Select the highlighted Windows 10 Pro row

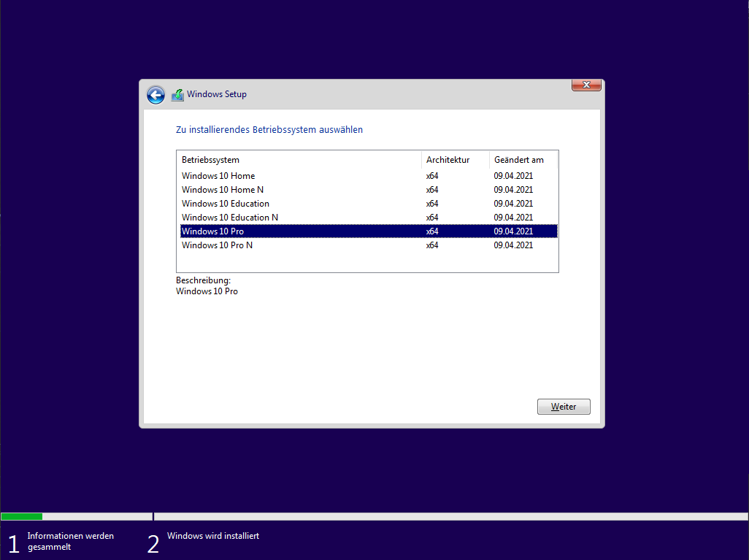pos(369,231)
